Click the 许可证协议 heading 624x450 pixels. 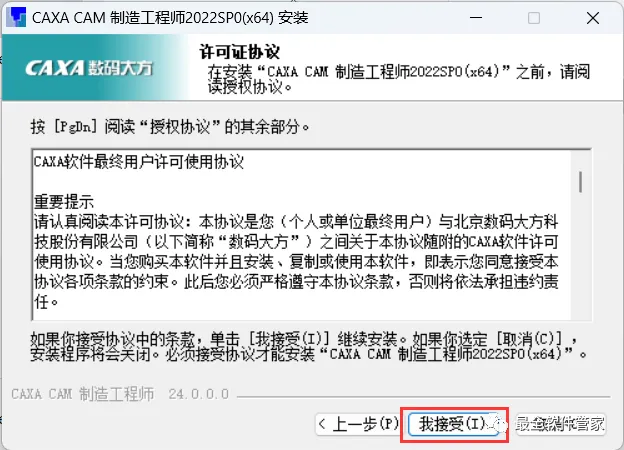(240, 52)
